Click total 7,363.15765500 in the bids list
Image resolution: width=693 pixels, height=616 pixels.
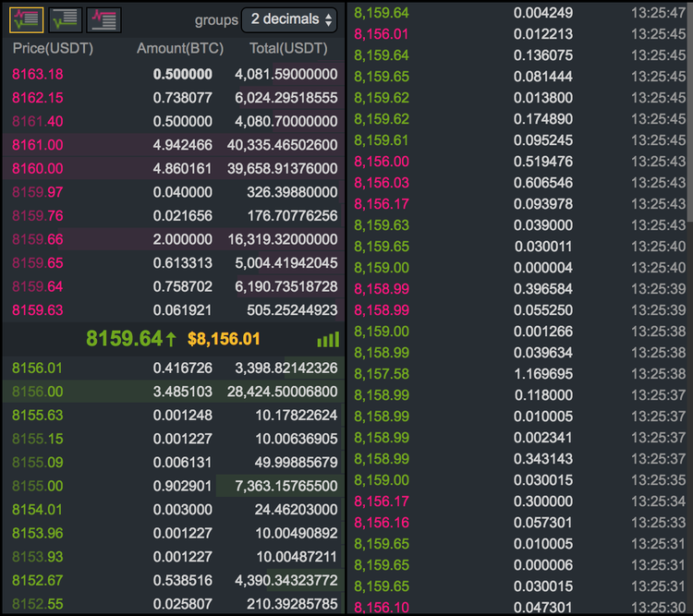click(286, 486)
